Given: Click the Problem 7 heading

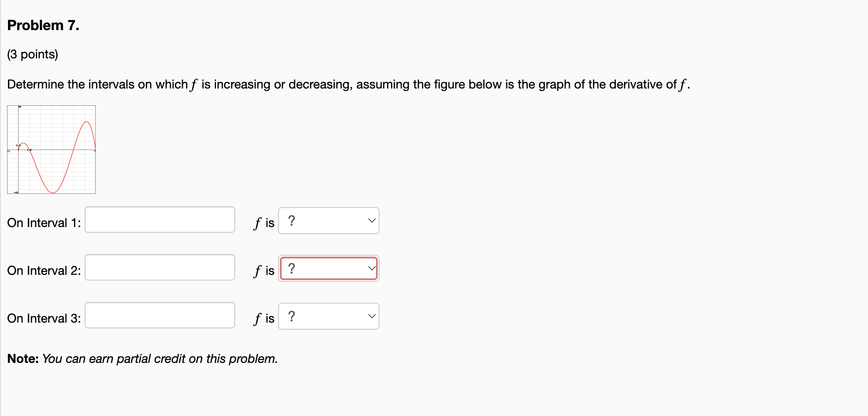Looking at the screenshot, I should coord(43,25).
